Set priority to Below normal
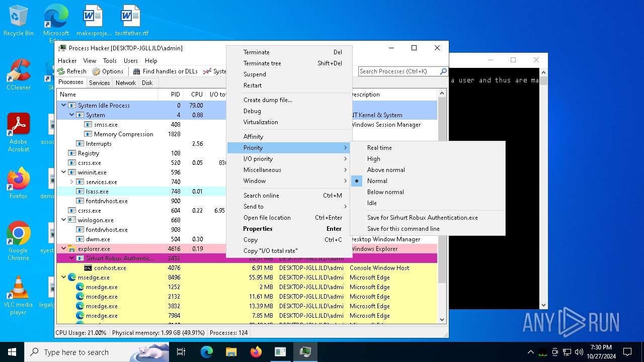644x362 pixels. (428, 192)
